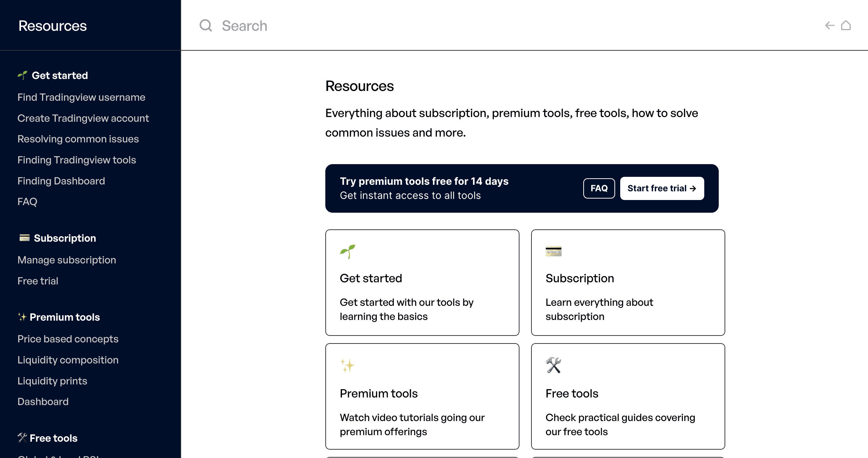Open the Get started sidebar section

(x=60, y=75)
